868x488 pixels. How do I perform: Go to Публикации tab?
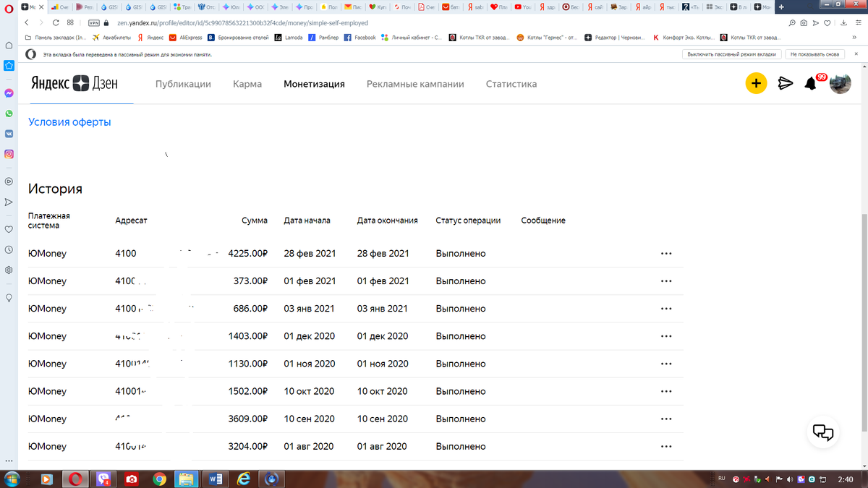click(x=183, y=84)
